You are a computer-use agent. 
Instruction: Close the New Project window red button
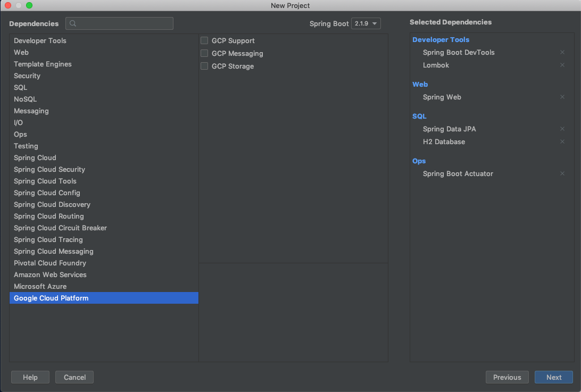coord(8,5)
